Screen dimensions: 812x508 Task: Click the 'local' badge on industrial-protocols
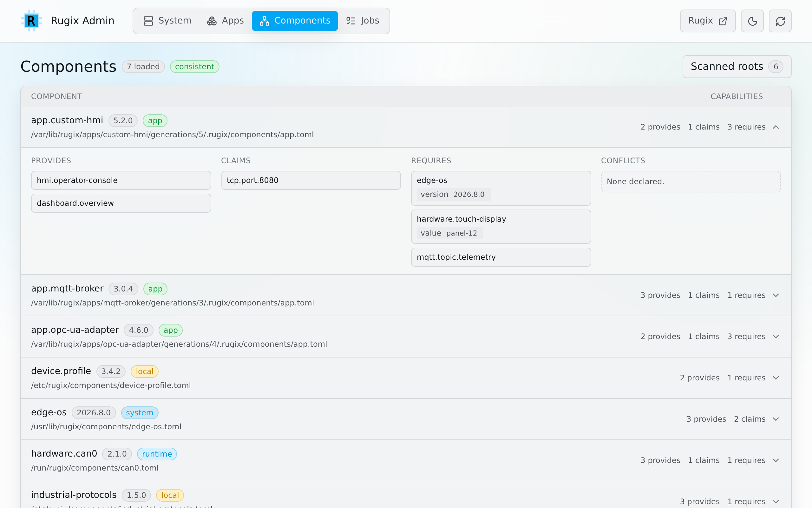(x=170, y=496)
